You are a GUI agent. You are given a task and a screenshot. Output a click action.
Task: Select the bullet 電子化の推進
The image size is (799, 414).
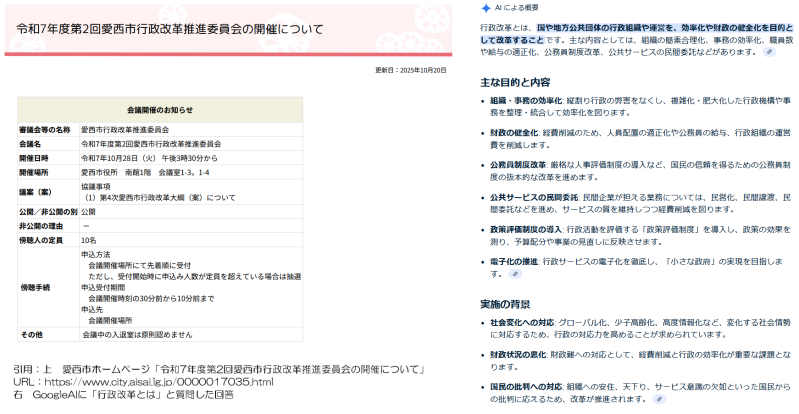tap(514, 262)
